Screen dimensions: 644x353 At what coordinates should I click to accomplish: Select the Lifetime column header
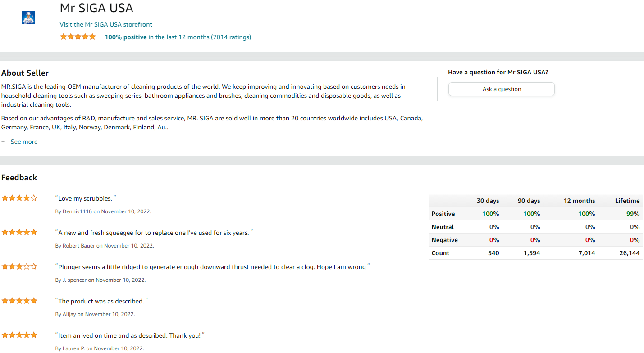tap(627, 201)
